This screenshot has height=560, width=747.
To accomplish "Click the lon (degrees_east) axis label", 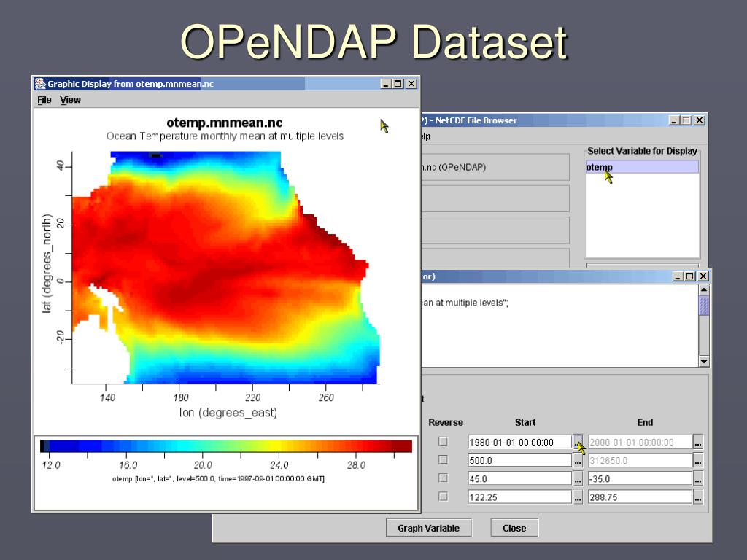I will point(228,413).
